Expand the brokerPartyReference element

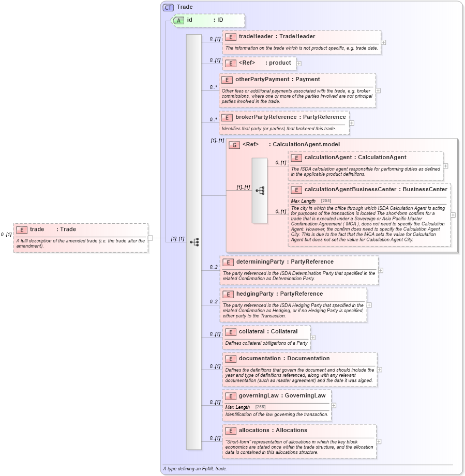pyautogui.click(x=352, y=122)
